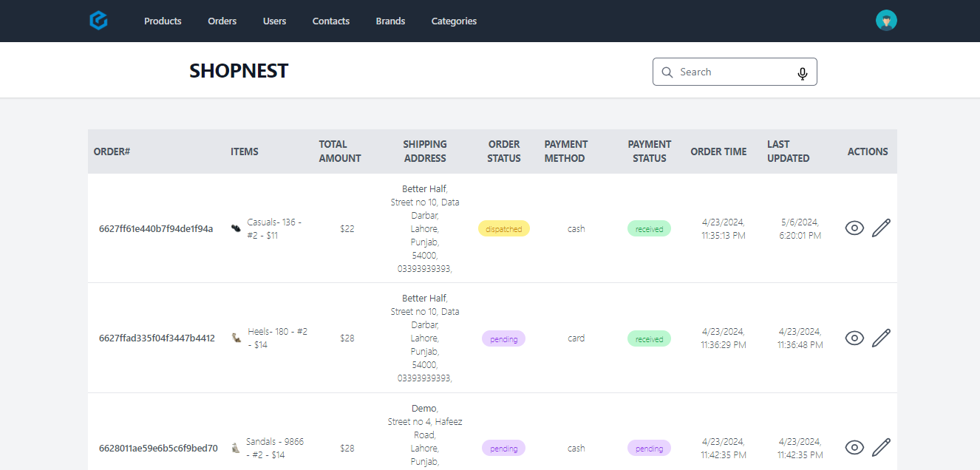980x470 pixels.
Task: Click the yellow dispatched status badge
Action: pyautogui.click(x=504, y=229)
